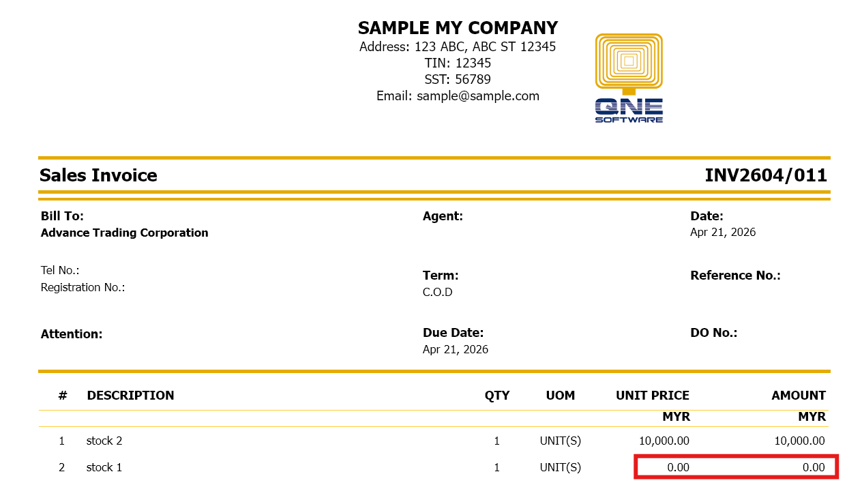
Task: Click the Attention label
Action: click(72, 334)
